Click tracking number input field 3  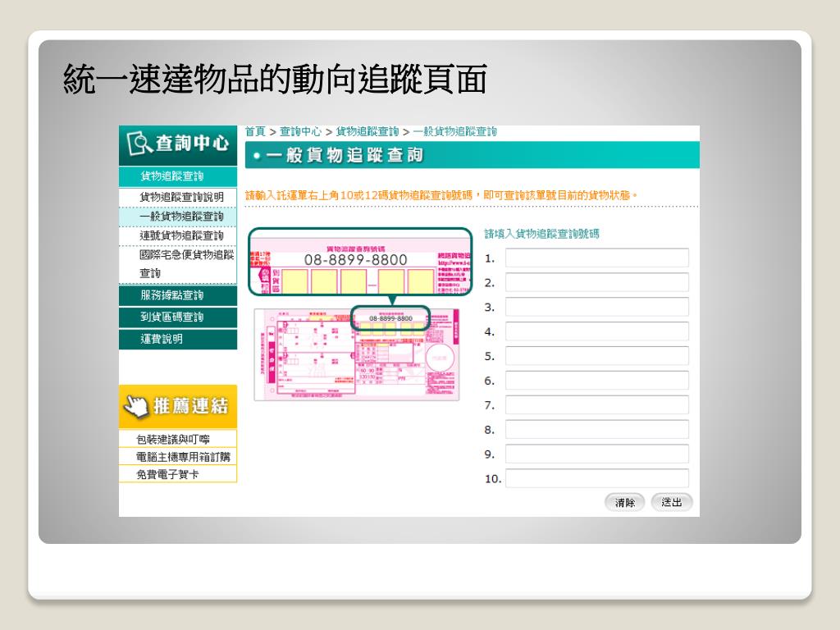(597, 307)
